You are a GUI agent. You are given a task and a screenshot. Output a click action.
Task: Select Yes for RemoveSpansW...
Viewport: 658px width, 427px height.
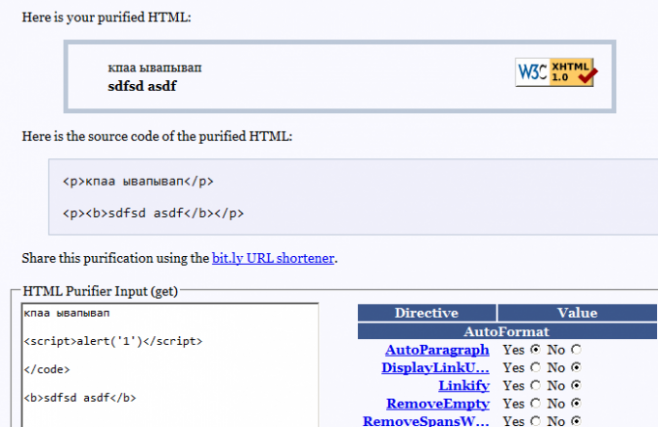(535, 421)
